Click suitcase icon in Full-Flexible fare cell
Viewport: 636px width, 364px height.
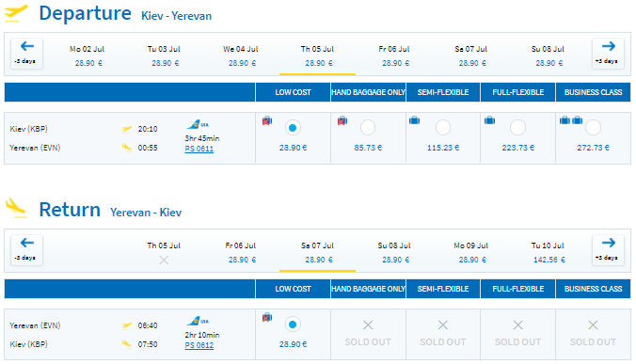(x=489, y=120)
